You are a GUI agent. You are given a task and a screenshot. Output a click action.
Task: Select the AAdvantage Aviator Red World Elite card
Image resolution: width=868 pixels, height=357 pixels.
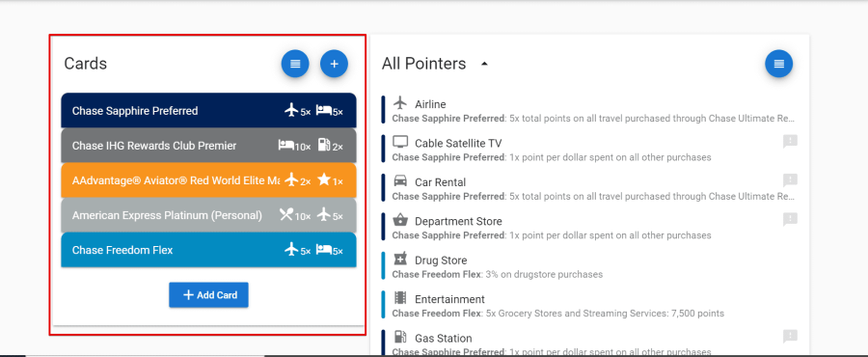click(x=208, y=180)
